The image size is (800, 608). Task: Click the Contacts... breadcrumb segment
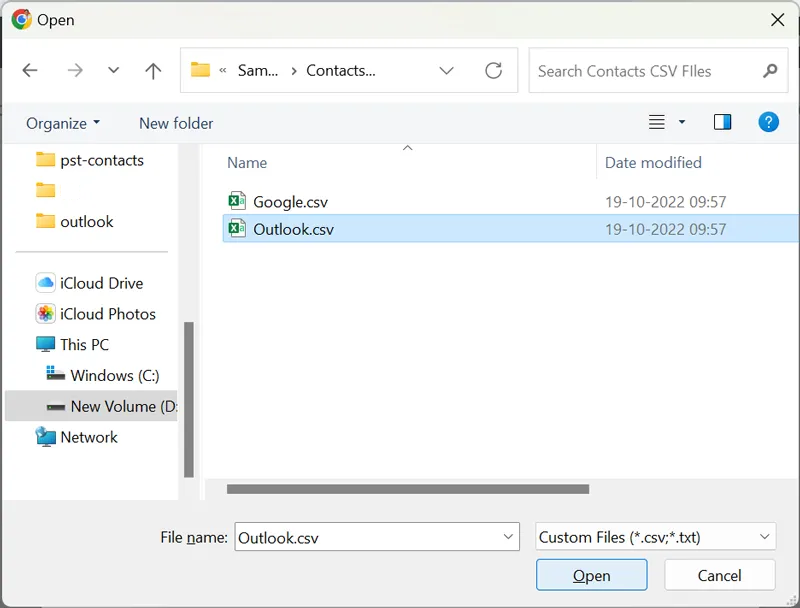tap(341, 70)
